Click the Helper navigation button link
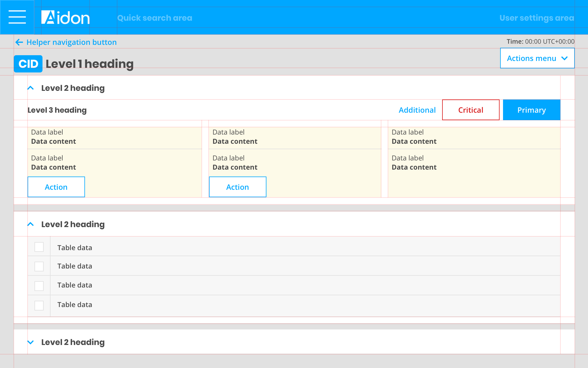The height and width of the screenshot is (368, 588). pos(71,42)
